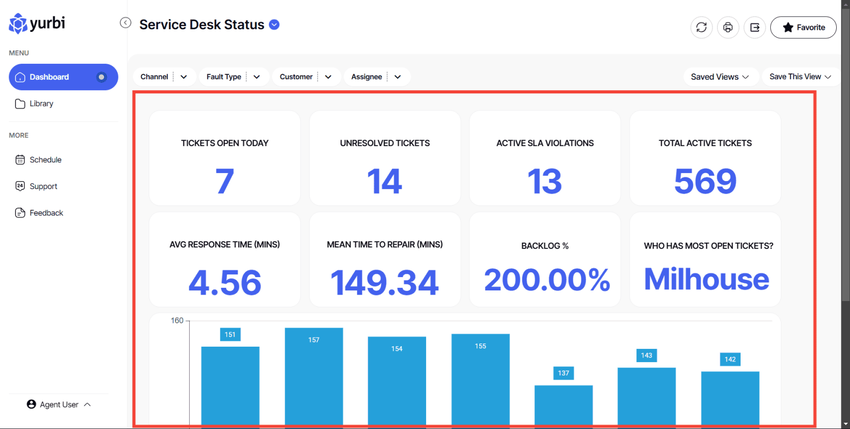The width and height of the screenshot is (850, 429).
Task: Toggle the Dashboard circle indicator
Action: [x=101, y=77]
